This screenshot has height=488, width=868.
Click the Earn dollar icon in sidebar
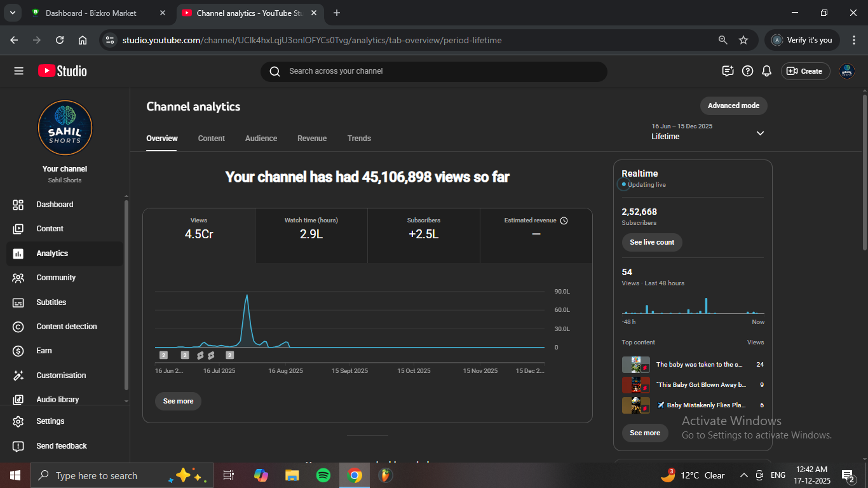pos(18,351)
